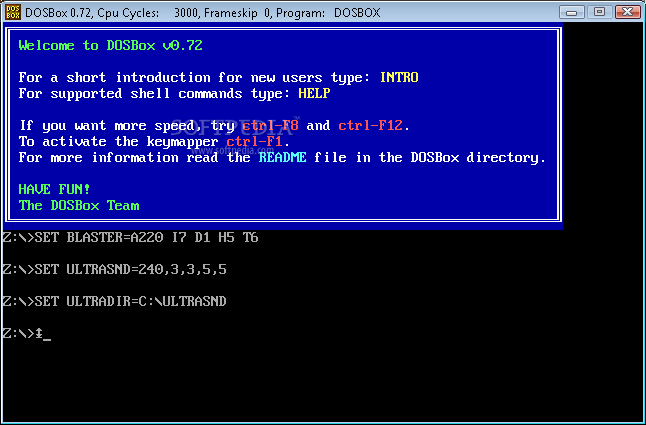Click the SET BLASTER=A220 I7 D1 H5 T6 line
Image resolution: width=646 pixels, height=425 pixels.
coord(130,238)
